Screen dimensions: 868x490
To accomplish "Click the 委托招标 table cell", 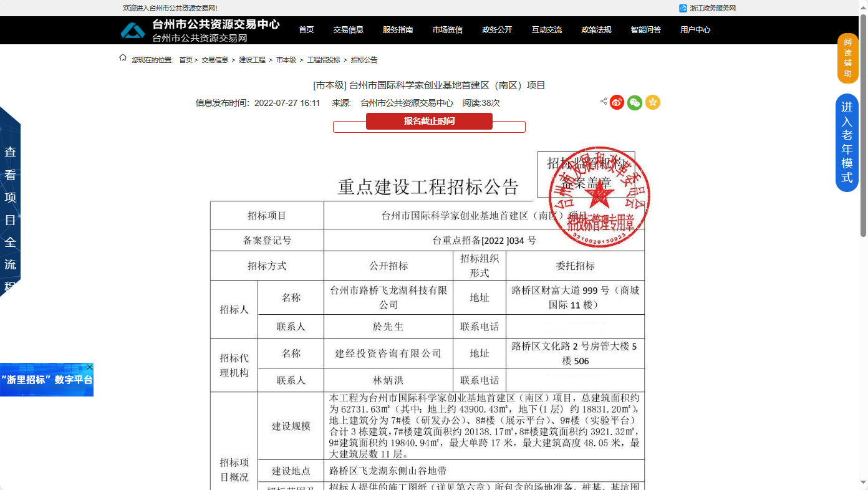I will click(x=575, y=266).
